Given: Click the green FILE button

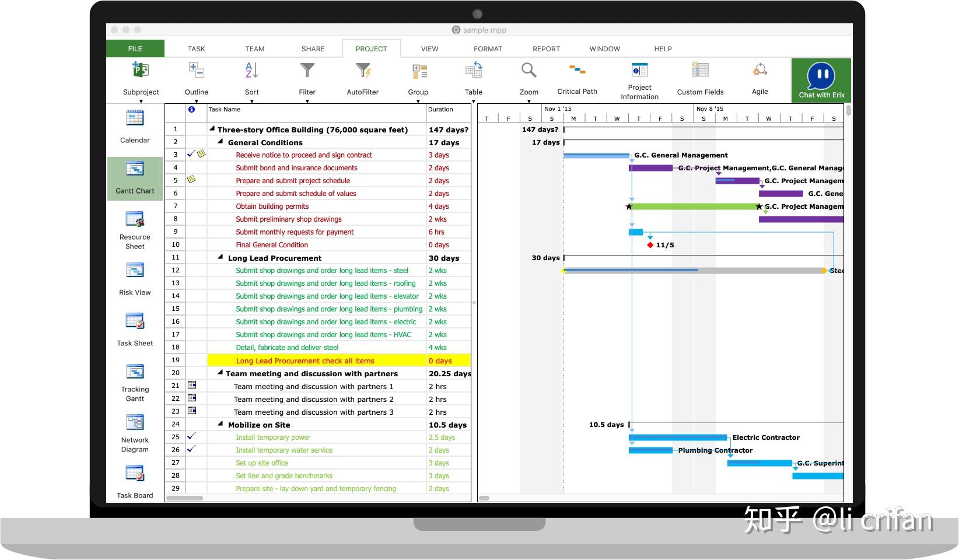Looking at the screenshot, I should pyautogui.click(x=135, y=48).
